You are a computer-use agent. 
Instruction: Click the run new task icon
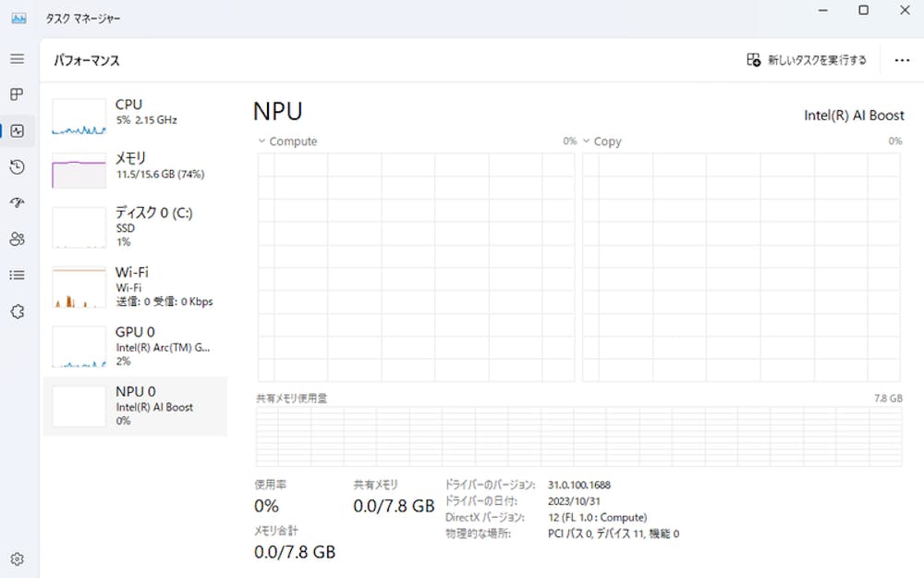(753, 59)
